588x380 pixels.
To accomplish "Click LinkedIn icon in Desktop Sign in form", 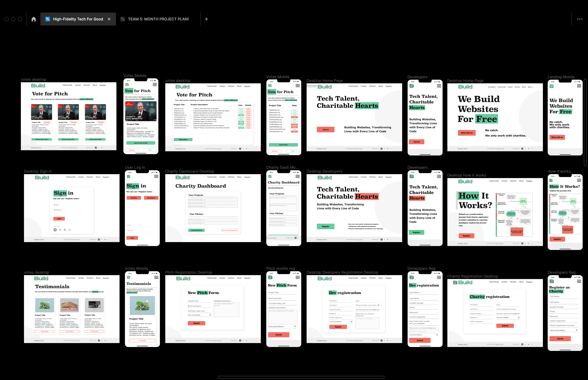I will tap(70, 230).
